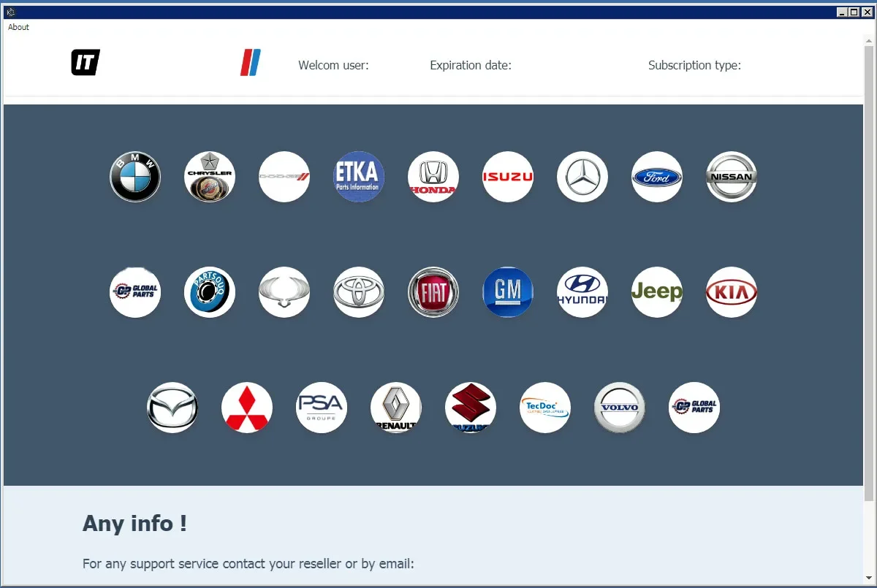The height and width of the screenshot is (588, 877).
Task: Open the GM catalog
Action: [508, 292]
